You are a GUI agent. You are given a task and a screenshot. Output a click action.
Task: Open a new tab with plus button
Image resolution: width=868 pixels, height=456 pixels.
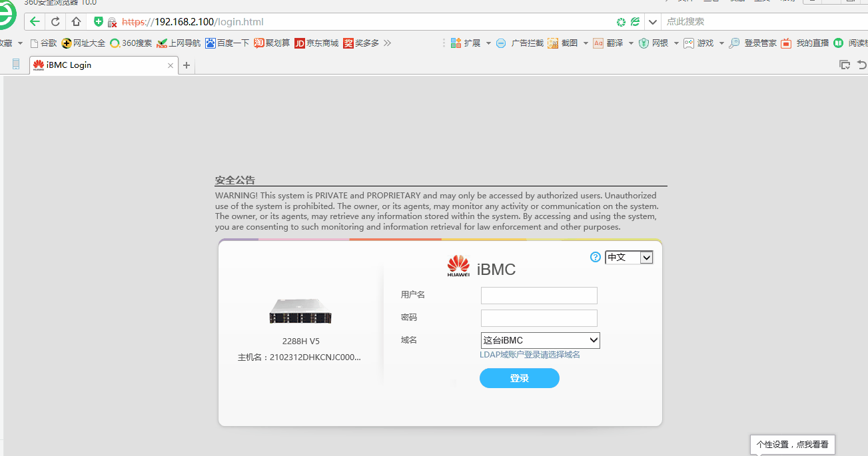click(187, 65)
